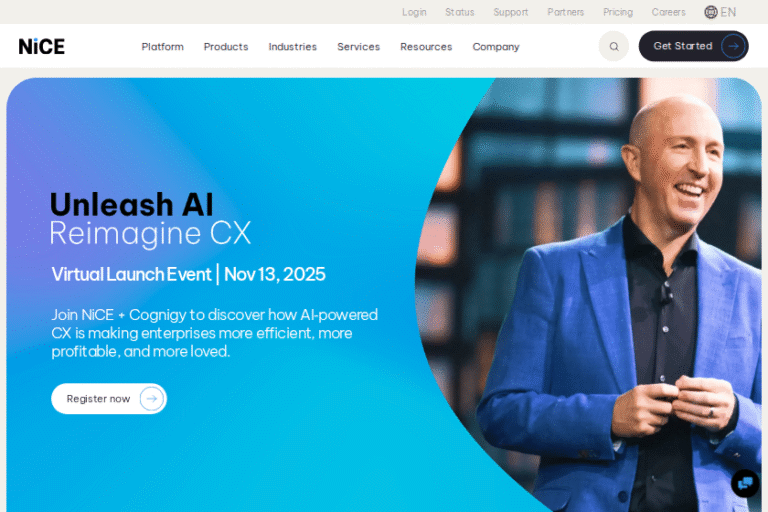This screenshot has width=768, height=512.
Task: Expand the Services navigation menu
Action: (x=359, y=47)
